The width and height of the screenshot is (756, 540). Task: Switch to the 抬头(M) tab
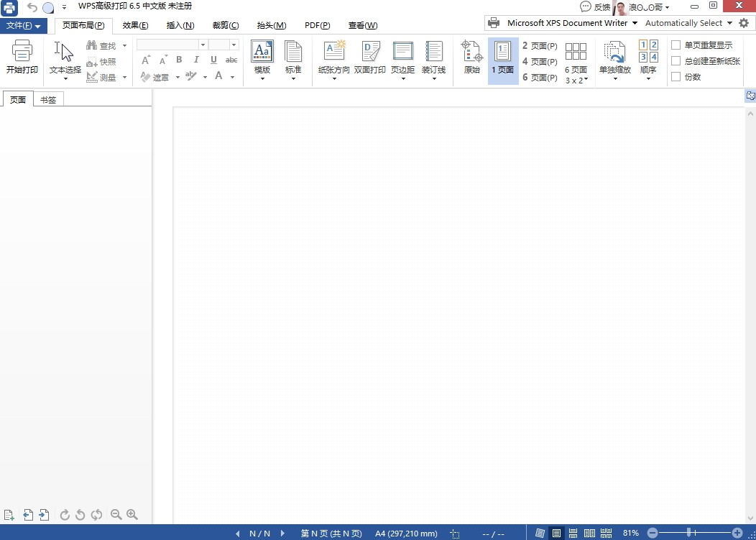pyautogui.click(x=272, y=26)
